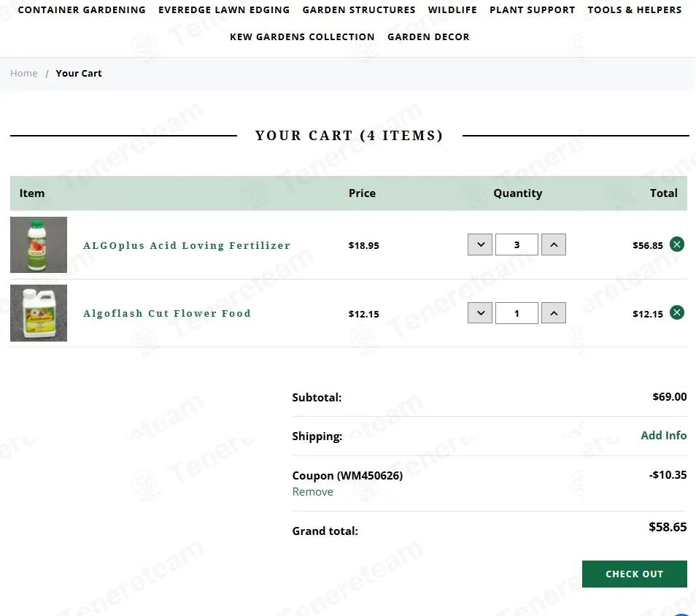
Task: Open the Plant Support menu
Action: click(532, 9)
